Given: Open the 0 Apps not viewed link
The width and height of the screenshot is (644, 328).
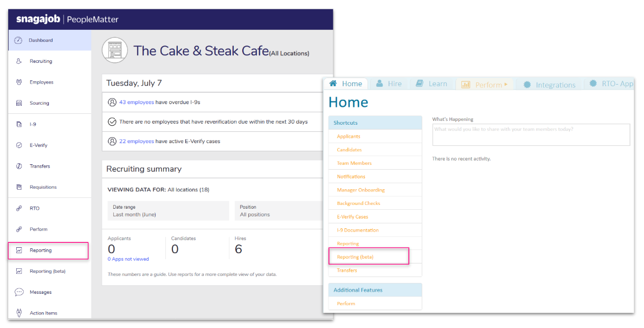Looking at the screenshot, I should pyautogui.click(x=128, y=259).
